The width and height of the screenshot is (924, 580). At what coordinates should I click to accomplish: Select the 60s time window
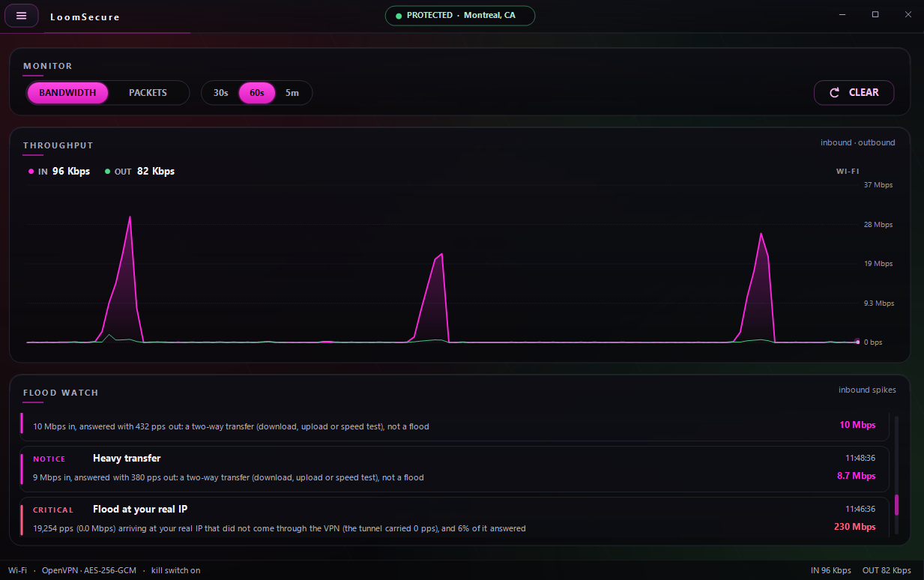(257, 93)
